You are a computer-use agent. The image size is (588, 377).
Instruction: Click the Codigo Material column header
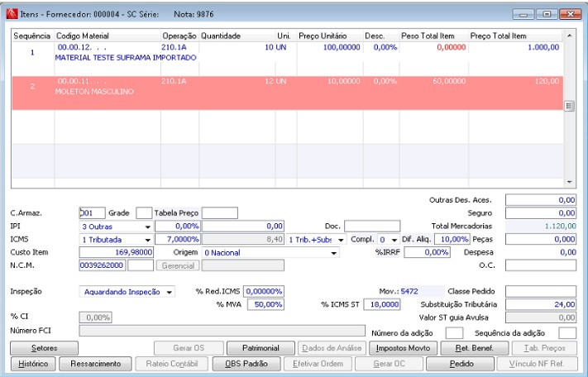(108, 36)
